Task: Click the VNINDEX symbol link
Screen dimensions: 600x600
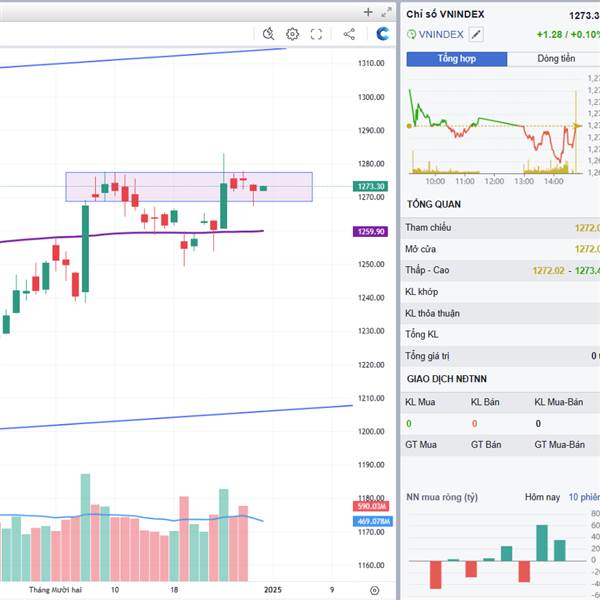Action: pyautogui.click(x=441, y=34)
